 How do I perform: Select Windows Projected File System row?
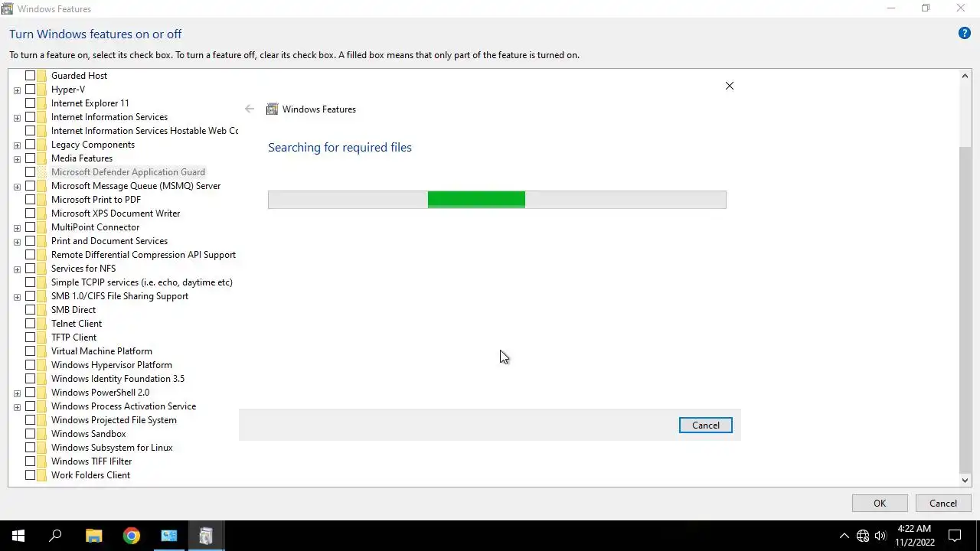[114, 420]
